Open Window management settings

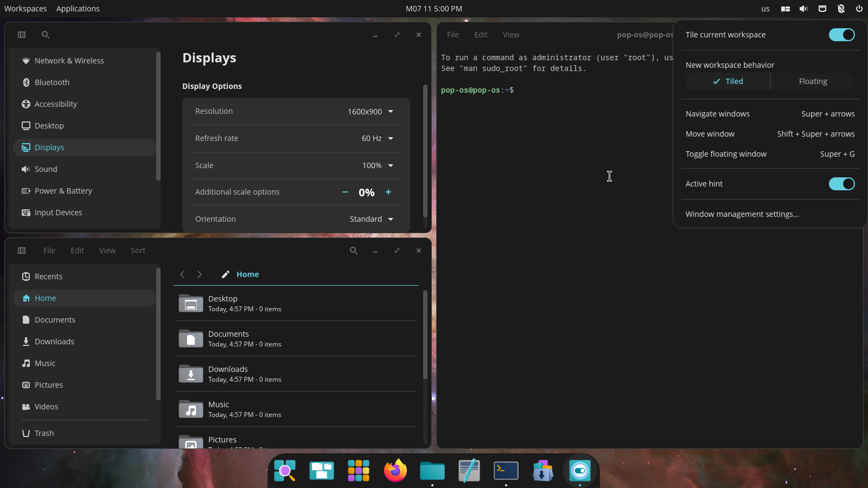(x=742, y=214)
